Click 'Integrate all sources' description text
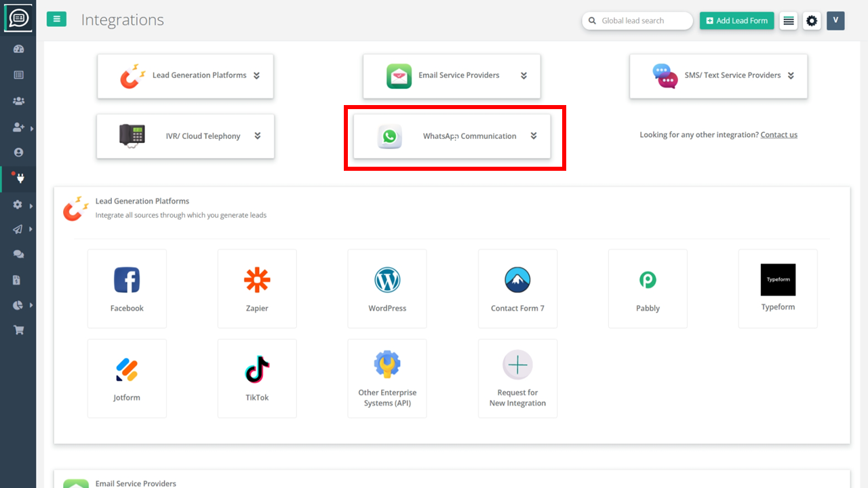The width and height of the screenshot is (868, 488). (181, 216)
